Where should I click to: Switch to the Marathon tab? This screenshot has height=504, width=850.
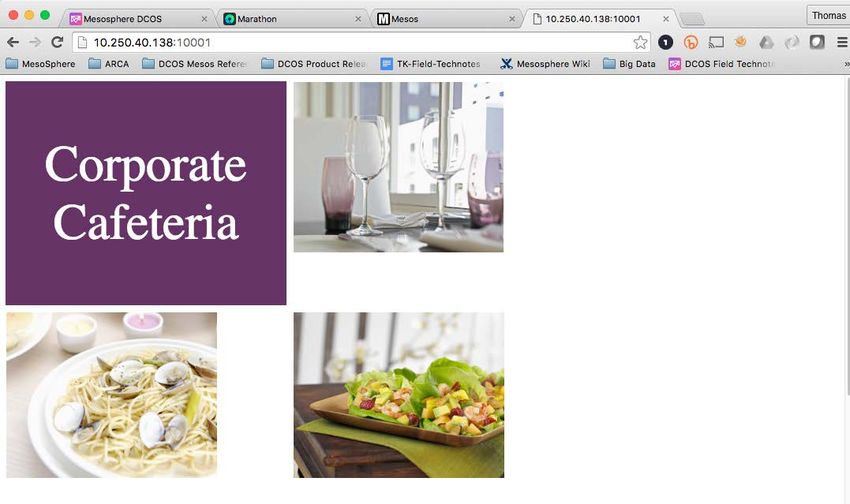click(287, 19)
